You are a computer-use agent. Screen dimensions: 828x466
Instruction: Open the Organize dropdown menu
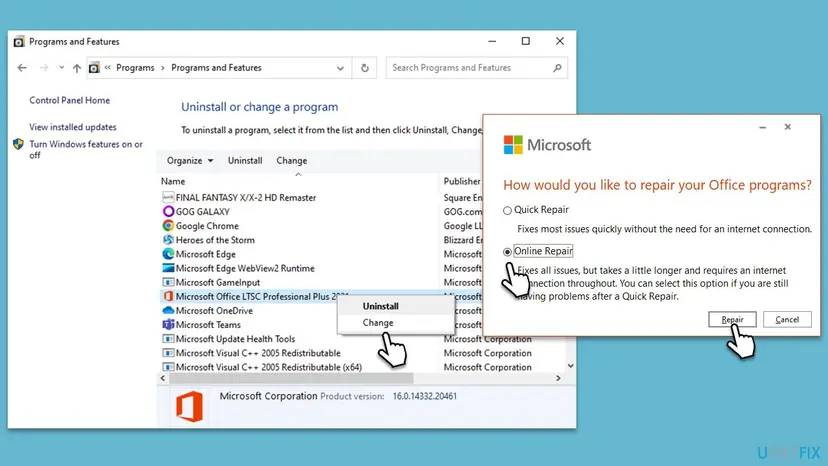click(x=190, y=161)
